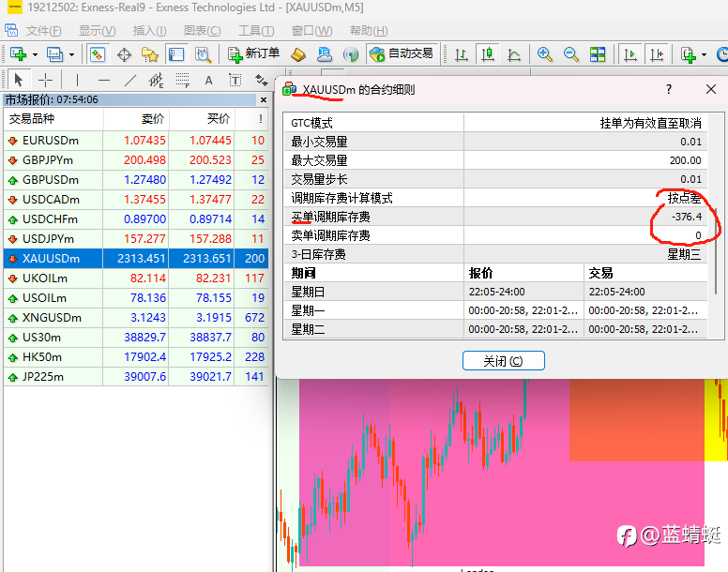
Task: Click the indicators list plus icon
Action: [689, 54]
